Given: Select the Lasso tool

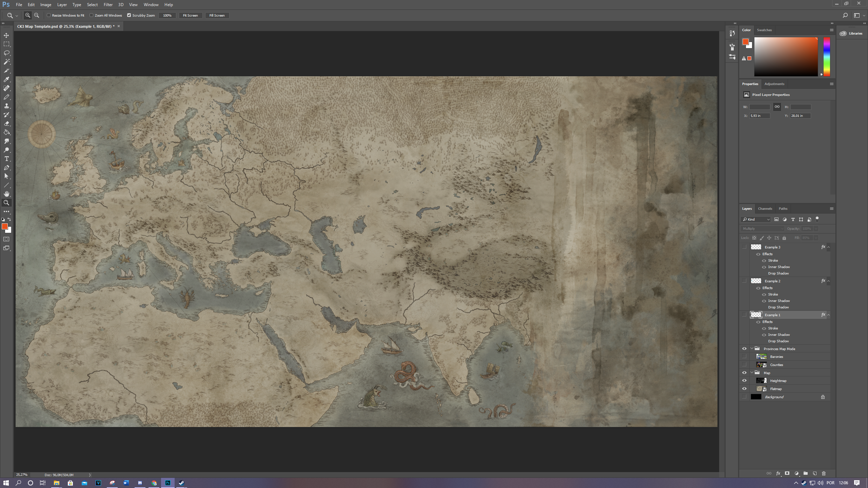Looking at the screenshot, I should point(6,53).
